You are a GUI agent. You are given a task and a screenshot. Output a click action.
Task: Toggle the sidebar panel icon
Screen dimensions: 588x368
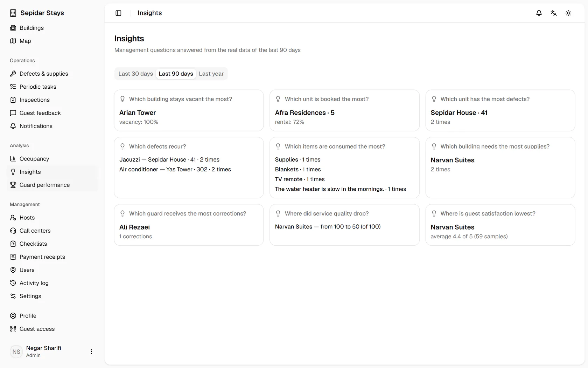pos(118,13)
